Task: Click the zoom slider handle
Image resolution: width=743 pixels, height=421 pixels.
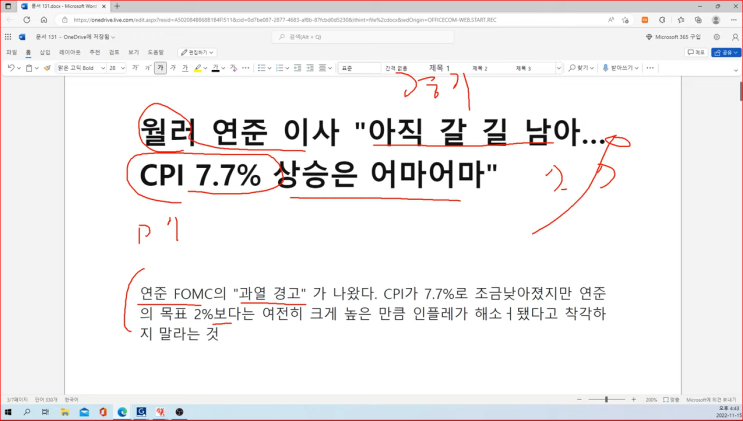Action: click(x=606, y=400)
